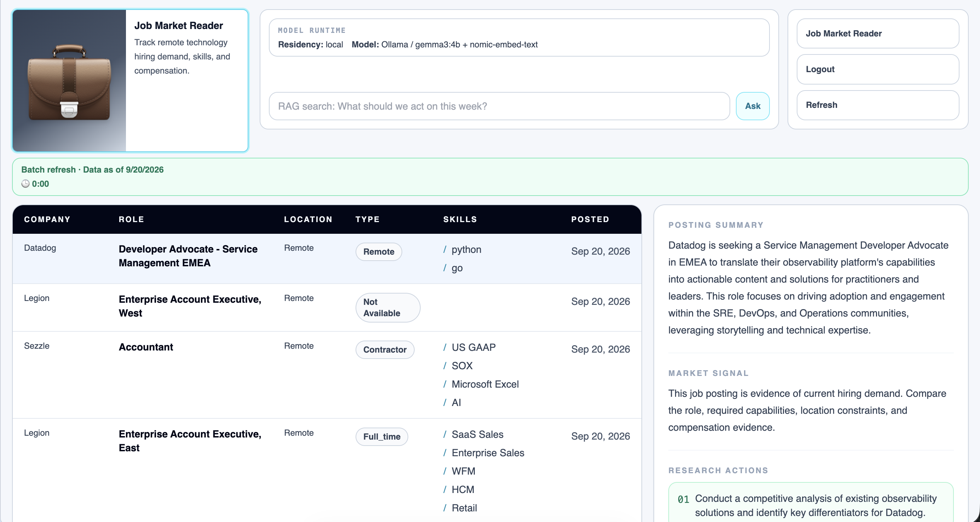The image size is (980, 522).
Task: Click the Logout button
Action: [x=878, y=69]
